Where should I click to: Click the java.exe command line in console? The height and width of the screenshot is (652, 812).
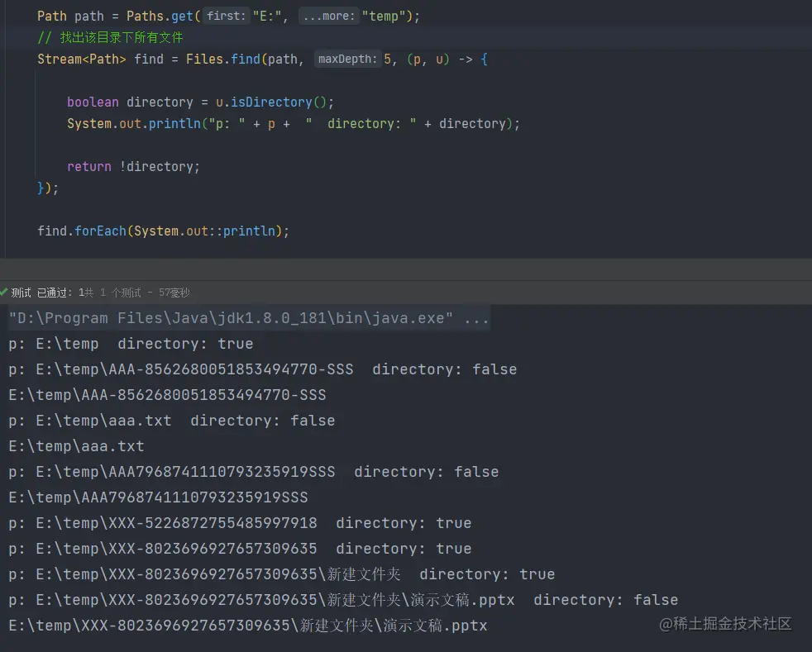click(249, 317)
